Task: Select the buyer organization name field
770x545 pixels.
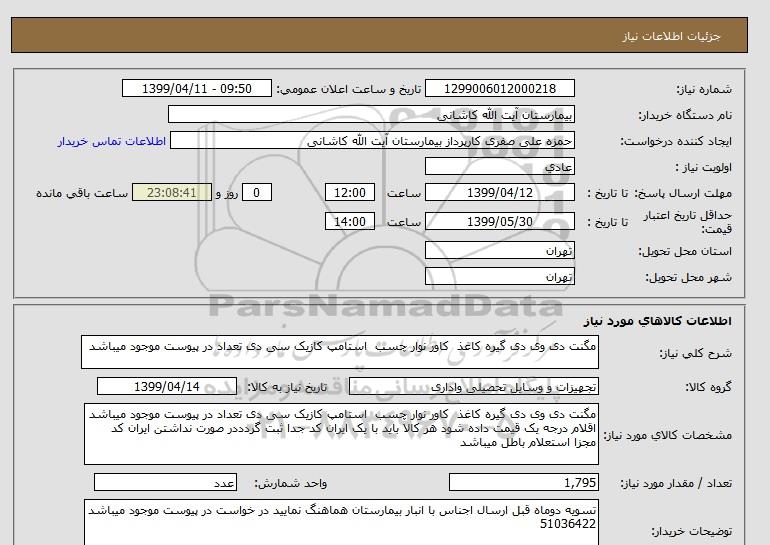Action: [371, 114]
